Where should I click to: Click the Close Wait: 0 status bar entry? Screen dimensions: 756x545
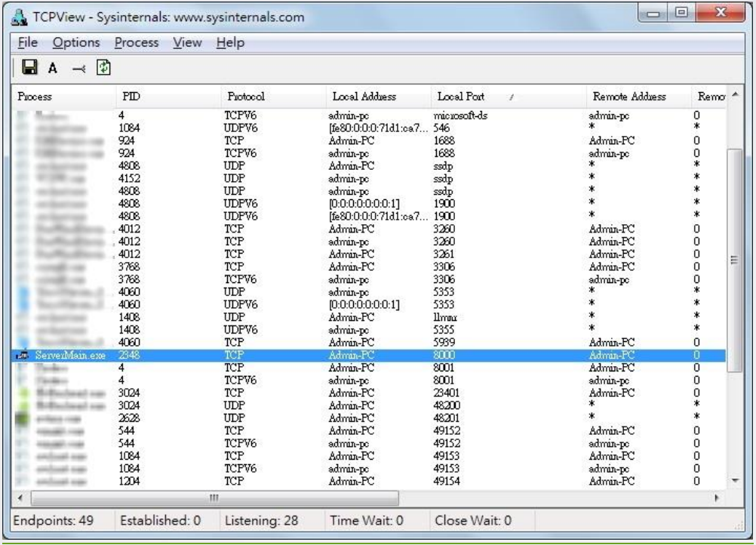click(473, 521)
